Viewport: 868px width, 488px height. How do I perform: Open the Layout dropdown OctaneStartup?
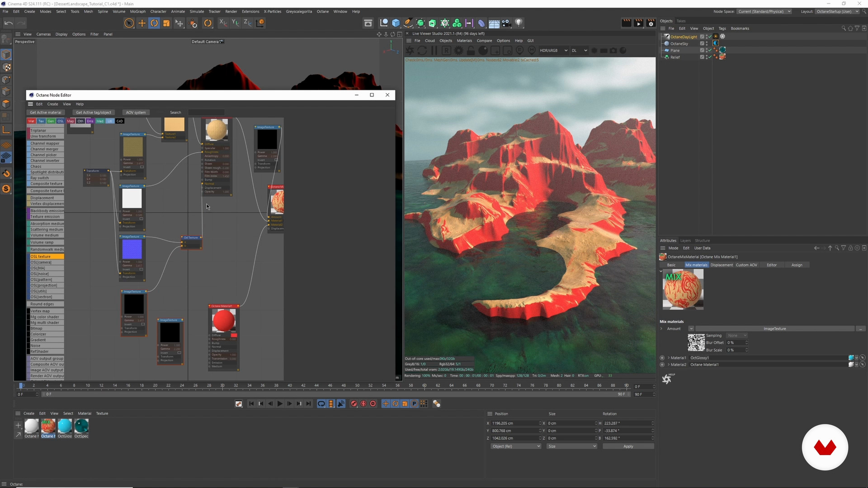(x=837, y=11)
